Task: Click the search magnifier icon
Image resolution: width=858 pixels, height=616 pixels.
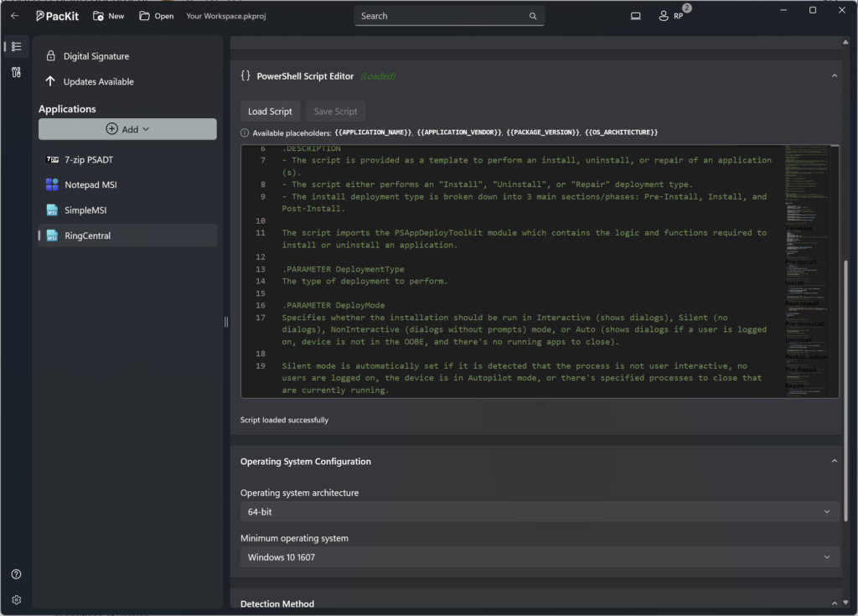Action: point(533,15)
